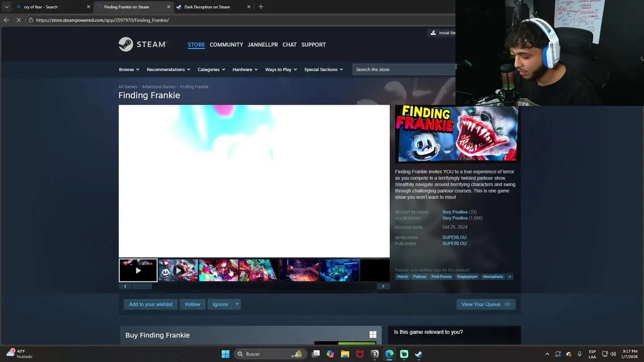Open SUPPORT from the Steam header
The height and width of the screenshot is (362, 644).
point(313,45)
